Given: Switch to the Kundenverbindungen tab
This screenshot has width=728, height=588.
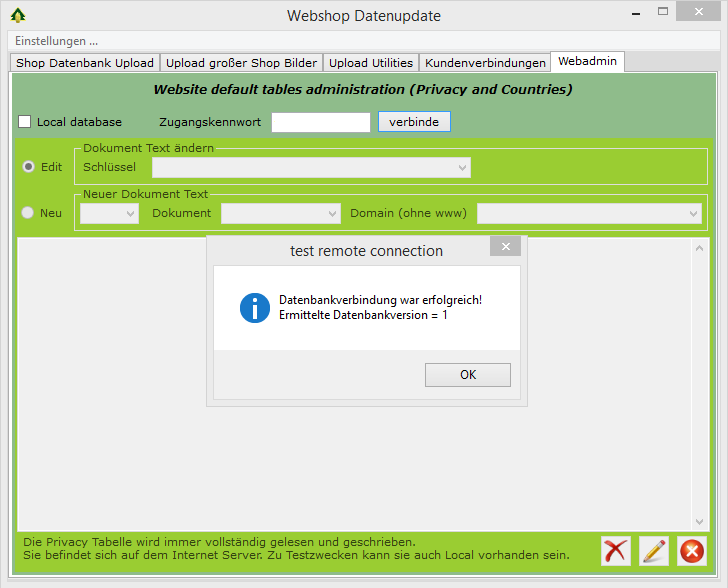Looking at the screenshot, I should (x=485, y=63).
